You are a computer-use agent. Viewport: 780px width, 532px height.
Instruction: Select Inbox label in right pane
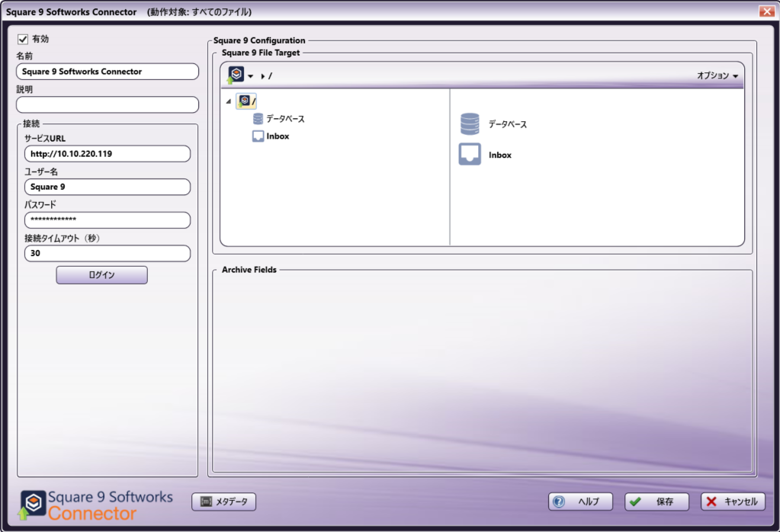pos(500,155)
